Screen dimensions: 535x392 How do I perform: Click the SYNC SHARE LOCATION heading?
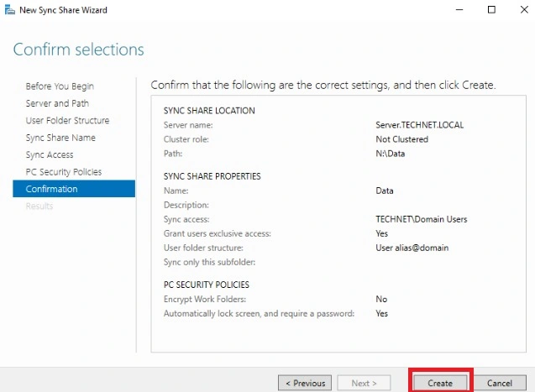(209, 111)
